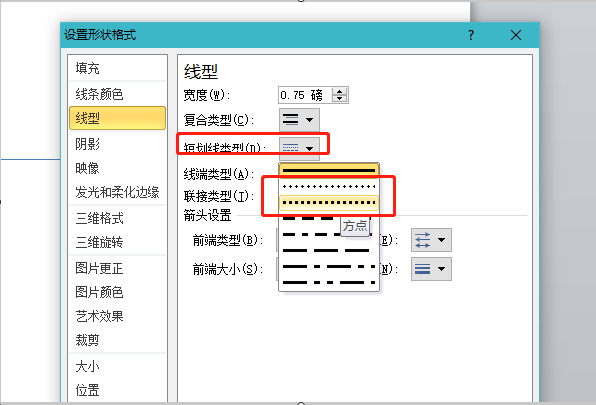Open the 图片颜色 category
The width and height of the screenshot is (596, 405).
pos(117,292)
